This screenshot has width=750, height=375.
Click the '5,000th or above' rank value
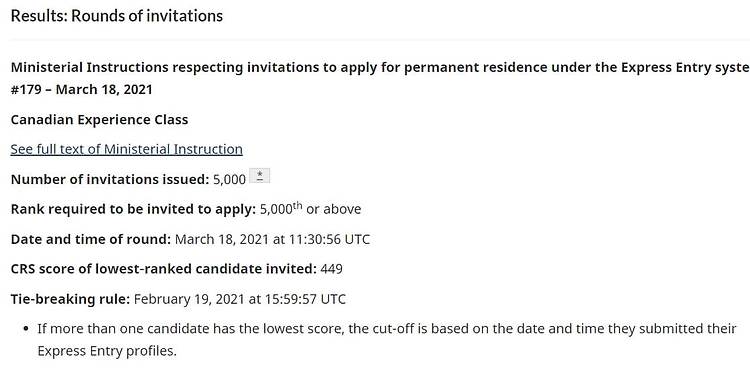pos(310,209)
